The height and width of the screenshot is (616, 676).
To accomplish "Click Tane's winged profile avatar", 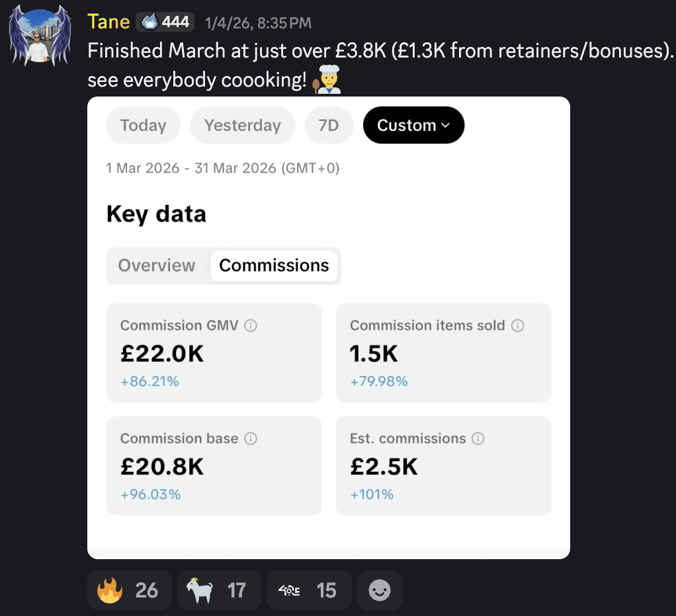I will coord(39,36).
